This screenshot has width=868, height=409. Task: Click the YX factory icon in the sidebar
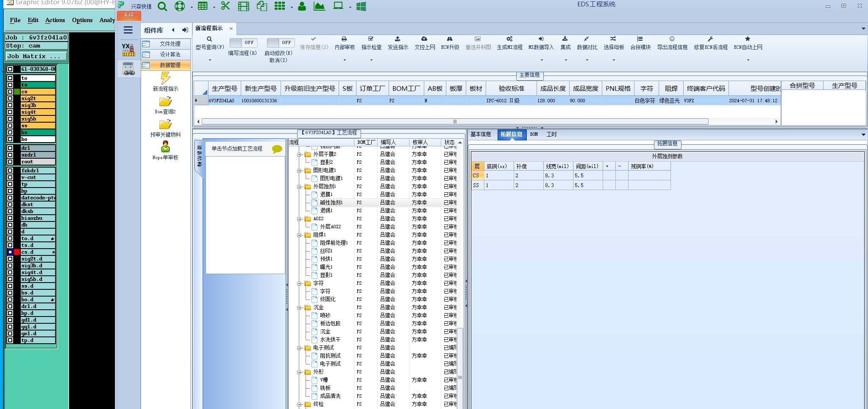pyautogui.click(x=128, y=50)
